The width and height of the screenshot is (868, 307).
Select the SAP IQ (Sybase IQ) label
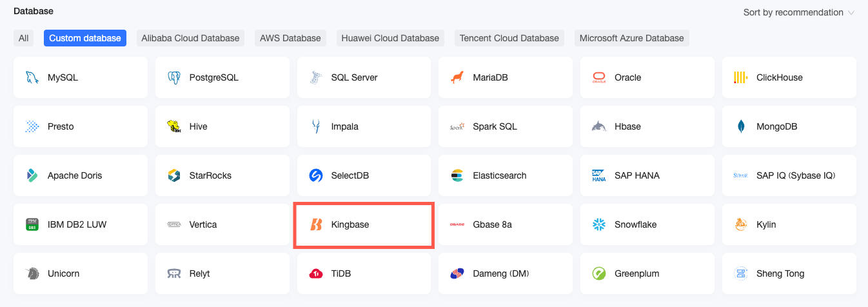tap(796, 175)
